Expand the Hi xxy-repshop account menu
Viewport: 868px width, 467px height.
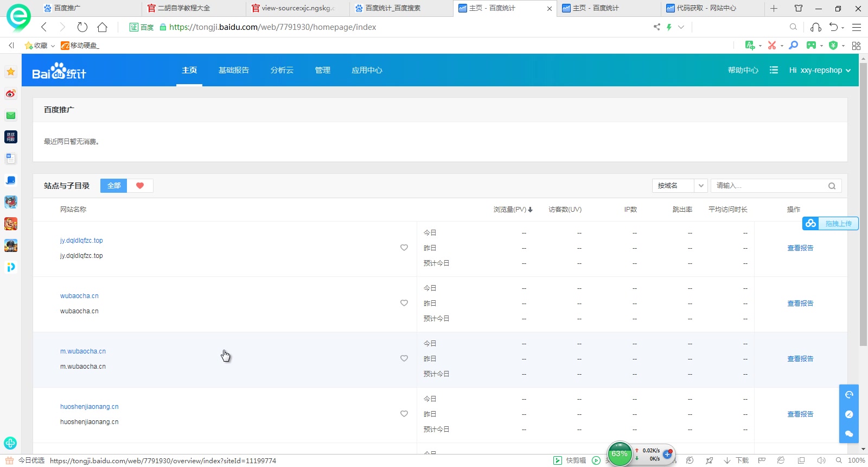click(820, 70)
